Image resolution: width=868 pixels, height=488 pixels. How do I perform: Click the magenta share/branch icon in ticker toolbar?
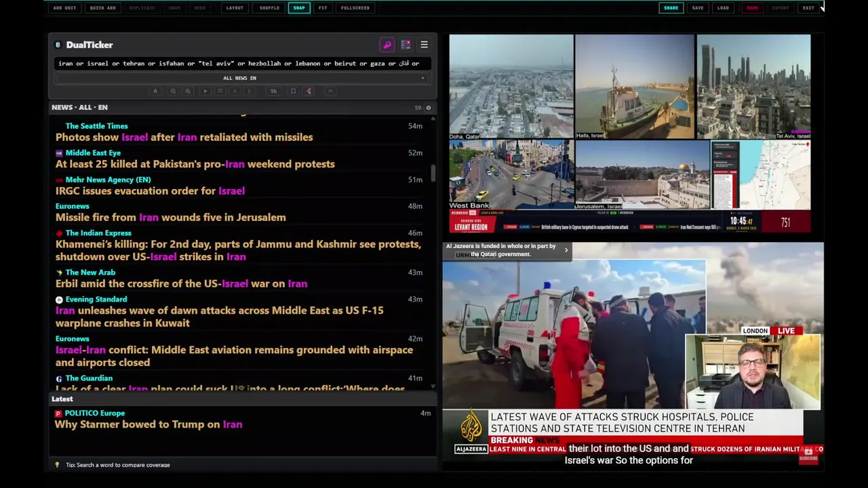[x=309, y=91]
